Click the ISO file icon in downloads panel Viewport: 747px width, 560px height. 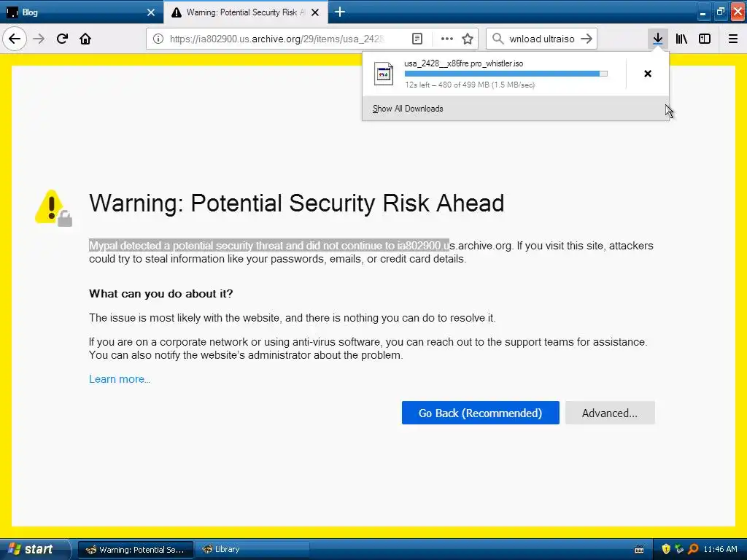tap(384, 74)
